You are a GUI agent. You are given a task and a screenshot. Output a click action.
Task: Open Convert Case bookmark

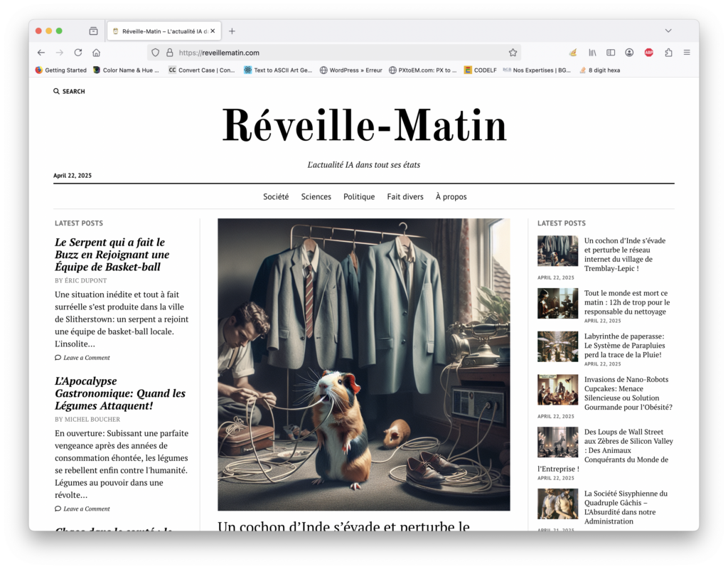[201, 70]
